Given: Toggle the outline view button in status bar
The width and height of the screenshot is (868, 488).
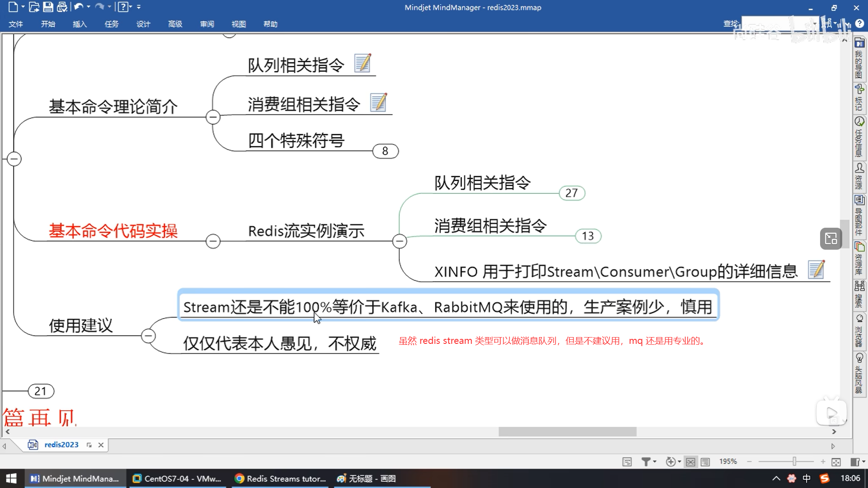Looking at the screenshot, I should (x=705, y=461).
